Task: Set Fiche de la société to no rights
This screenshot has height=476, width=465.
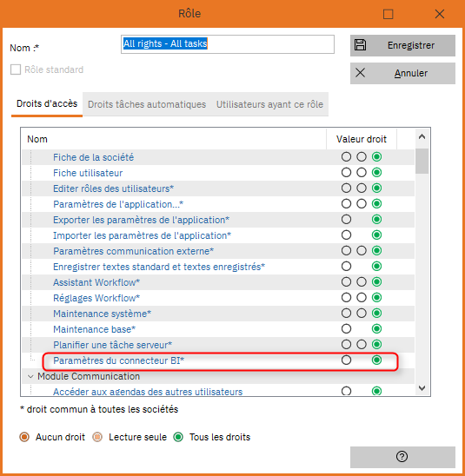Action: [x=346, y=157]
